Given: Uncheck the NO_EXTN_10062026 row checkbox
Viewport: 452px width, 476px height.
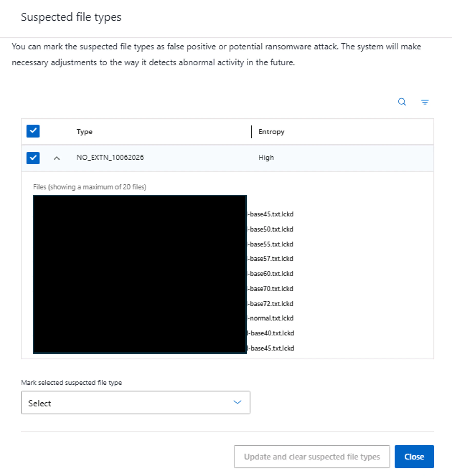Looking at the screenshot, I should point(33,158).
